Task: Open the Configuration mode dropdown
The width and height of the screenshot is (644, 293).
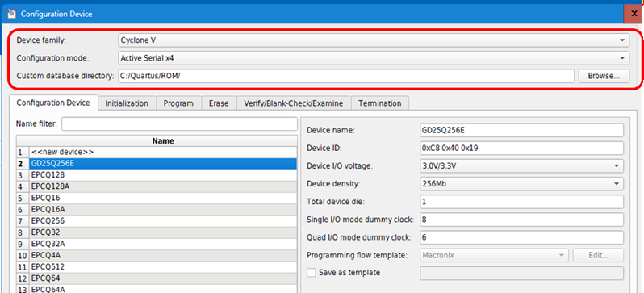Action: pos(374,58)
